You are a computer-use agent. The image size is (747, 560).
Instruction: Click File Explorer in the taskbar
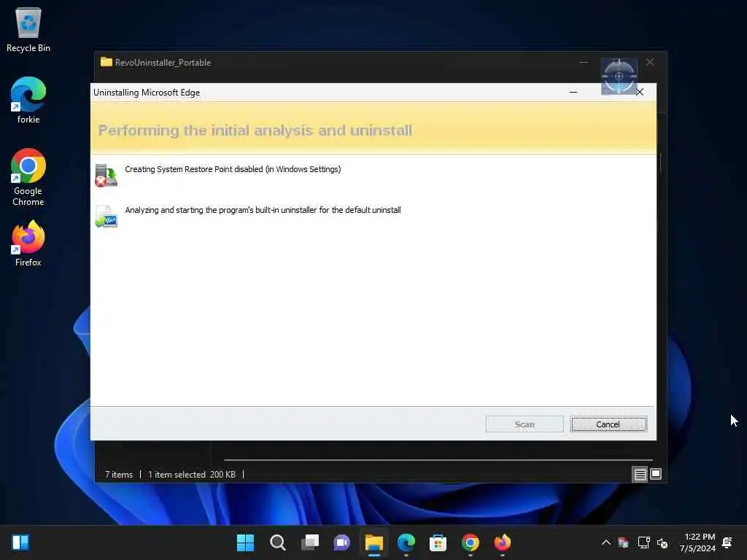pos(374,542)
